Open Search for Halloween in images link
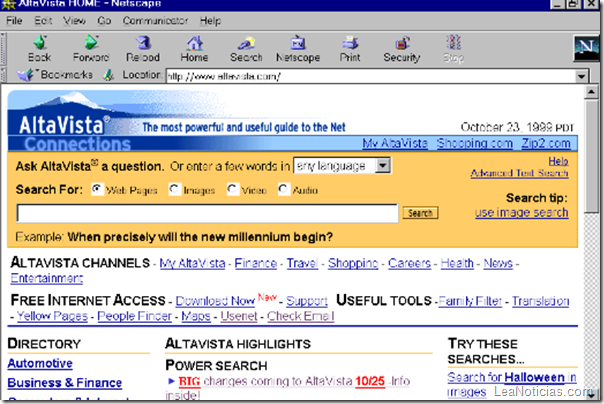Viewport: 604px width, 404px height. click(512, 384)
